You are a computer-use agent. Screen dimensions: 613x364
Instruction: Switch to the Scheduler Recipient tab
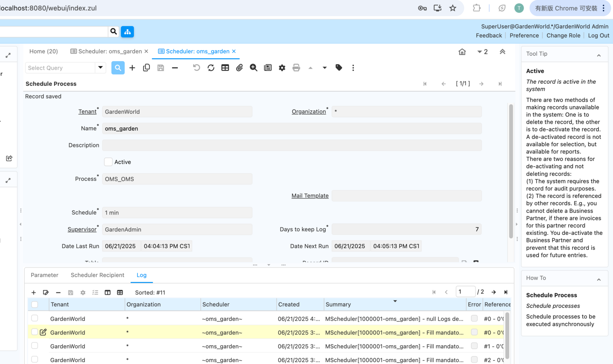coord(97,275)
